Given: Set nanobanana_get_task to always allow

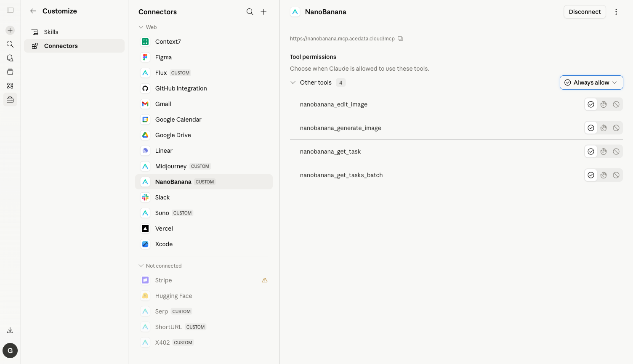Looking at the screenshot, I should click(591, 151).
